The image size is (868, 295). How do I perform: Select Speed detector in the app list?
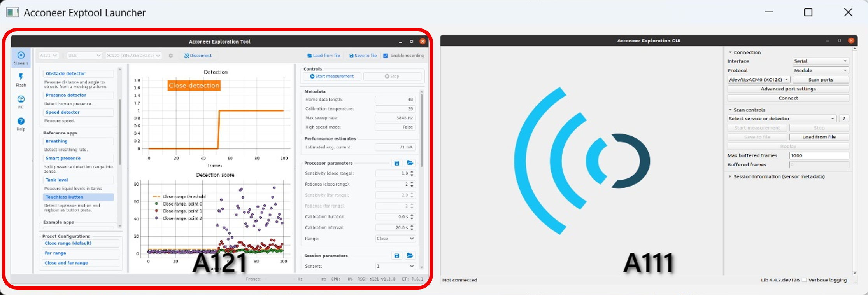pos(78,112)
